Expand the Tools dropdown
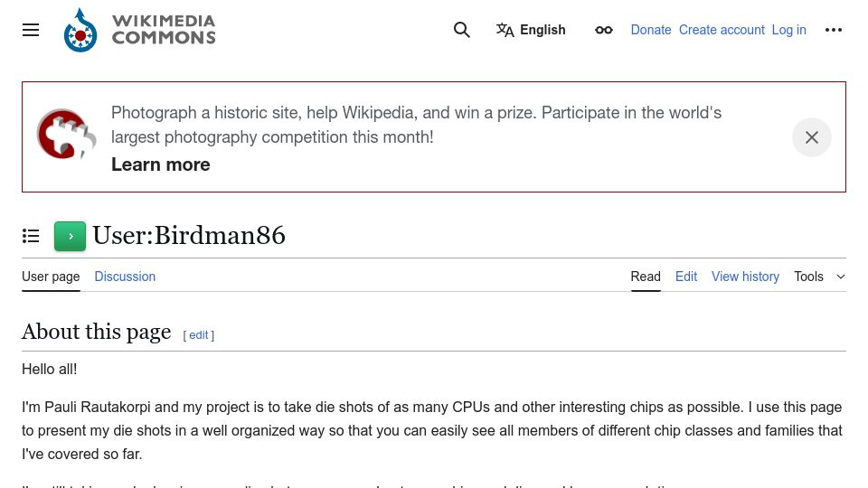This screenshot has height=488, width=868. click(x=819, y=277)
